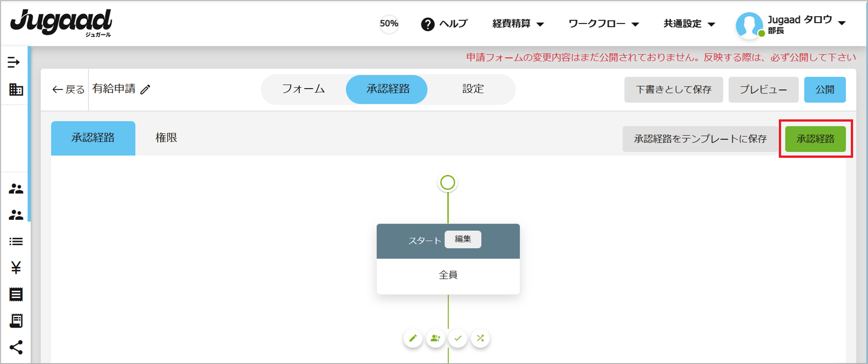This screenshot has height=364, width=868.
Task: Click the blue 公開 button
Action: pos(824,90)
